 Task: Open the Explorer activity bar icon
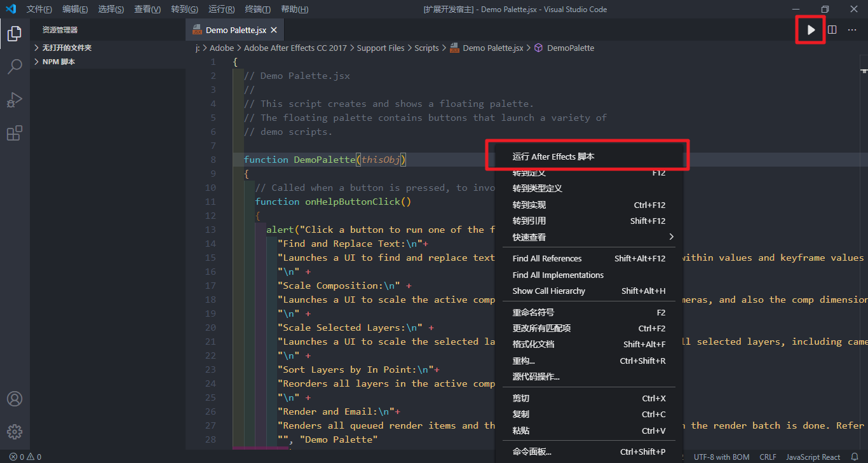click(15, 34)
